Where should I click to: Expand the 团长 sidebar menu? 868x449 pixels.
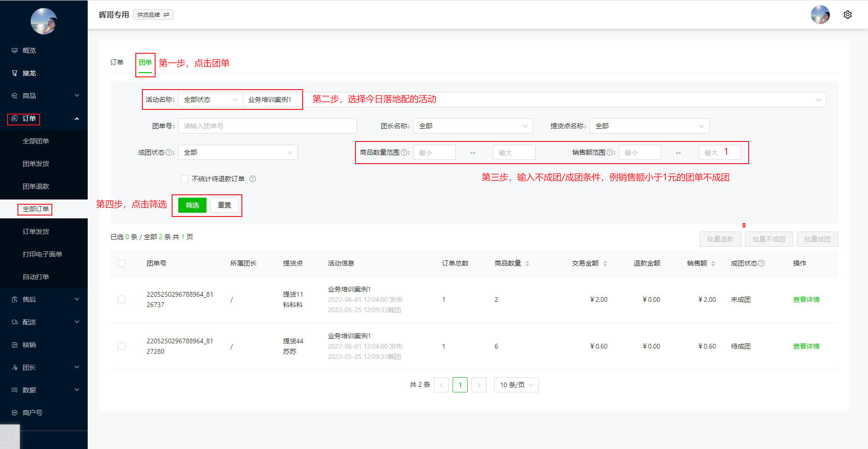point(77,367)
